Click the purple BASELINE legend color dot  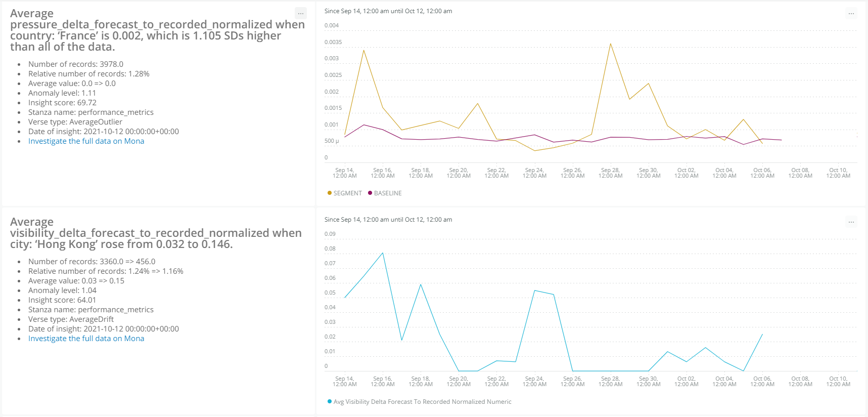tap(370, 193)
